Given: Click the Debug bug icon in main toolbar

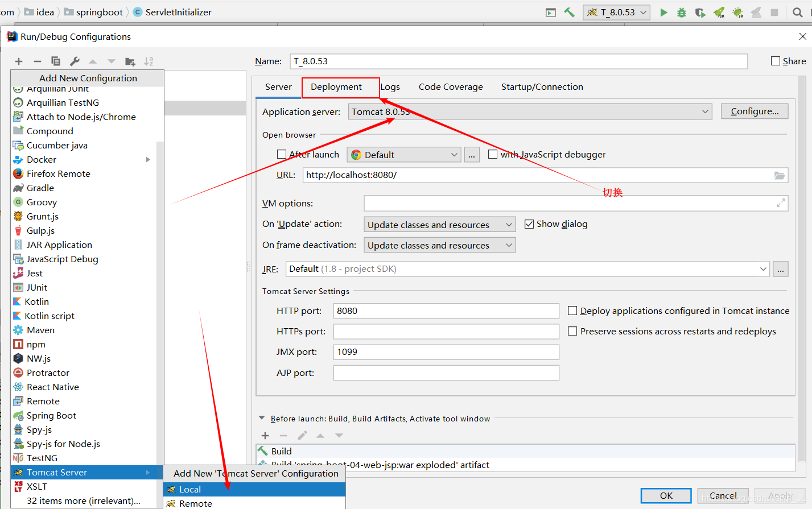Looking at the screenshot, I should tap(682, 13).
